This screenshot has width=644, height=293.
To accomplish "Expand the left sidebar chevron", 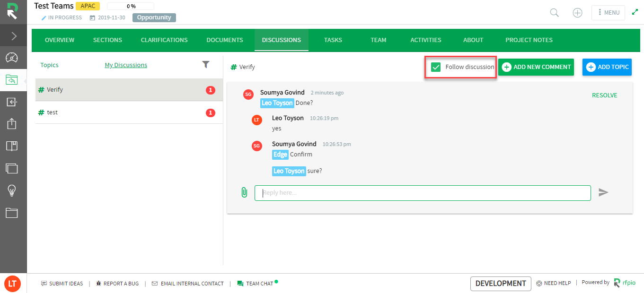I will coord(13,36).
